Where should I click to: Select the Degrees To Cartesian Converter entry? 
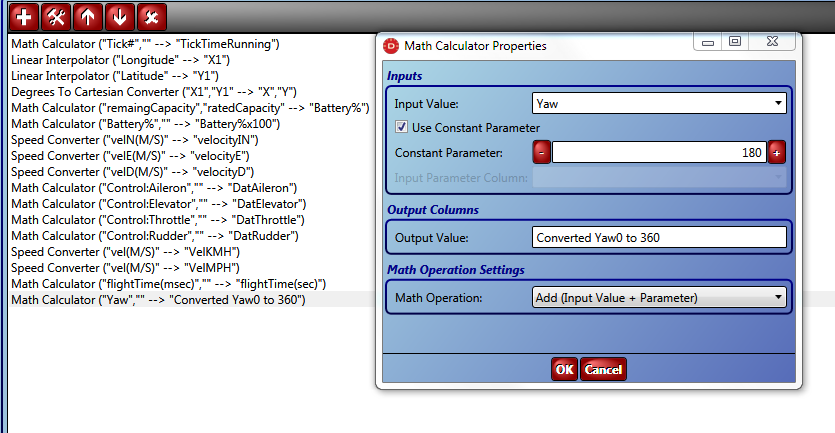(154, 92)
